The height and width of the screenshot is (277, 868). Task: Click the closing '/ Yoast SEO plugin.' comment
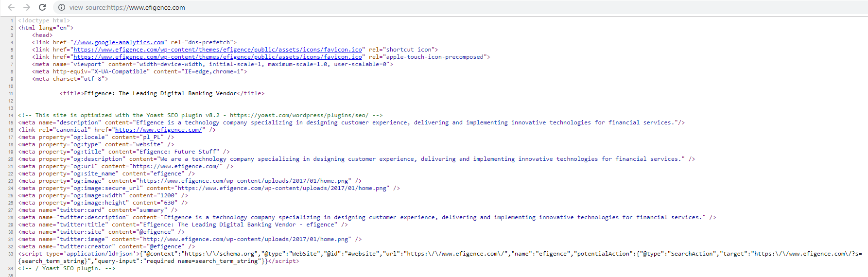[67, 268]
